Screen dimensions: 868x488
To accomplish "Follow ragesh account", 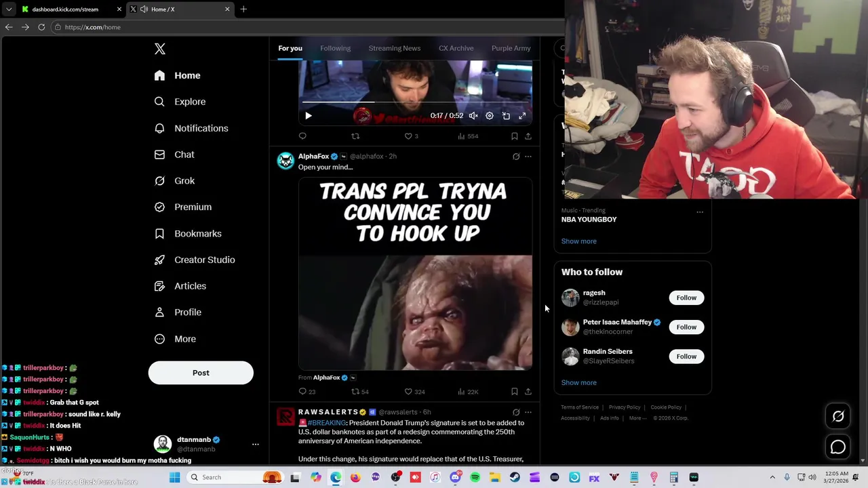I will tap(686, 298).
